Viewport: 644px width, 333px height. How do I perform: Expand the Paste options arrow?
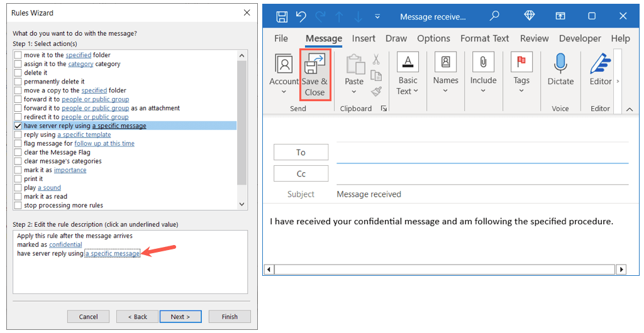(x=354, y=92)
